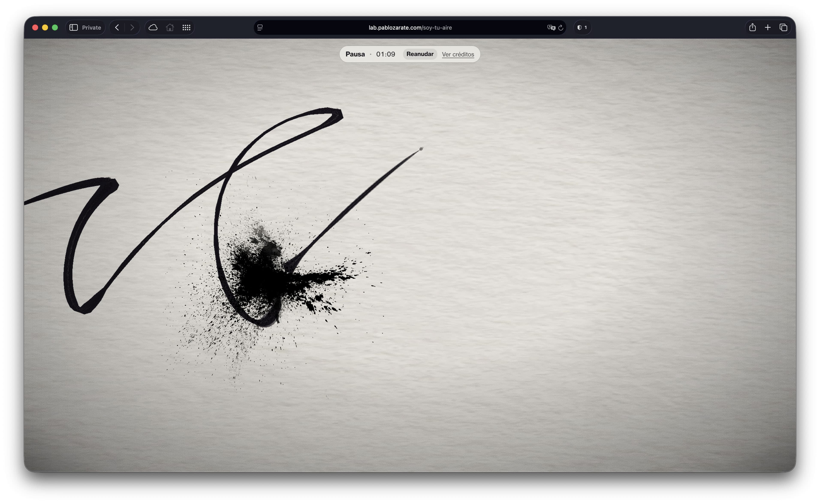This screenshot has width=820, height=504.
Task: Minimize the window with yellow button
Action: (x=45, y=28)
